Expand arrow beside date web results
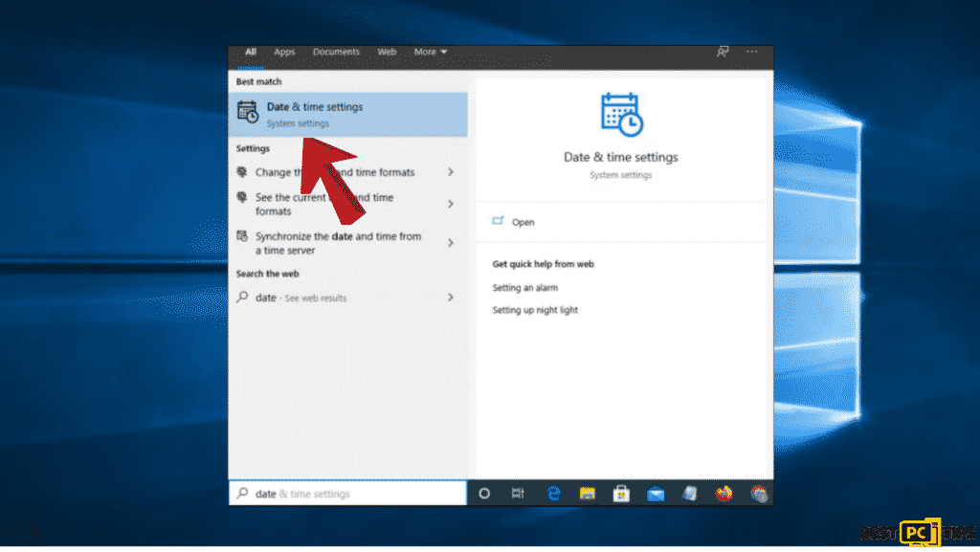980x552 pixels. pyautogui.click(x=450, y=298)
